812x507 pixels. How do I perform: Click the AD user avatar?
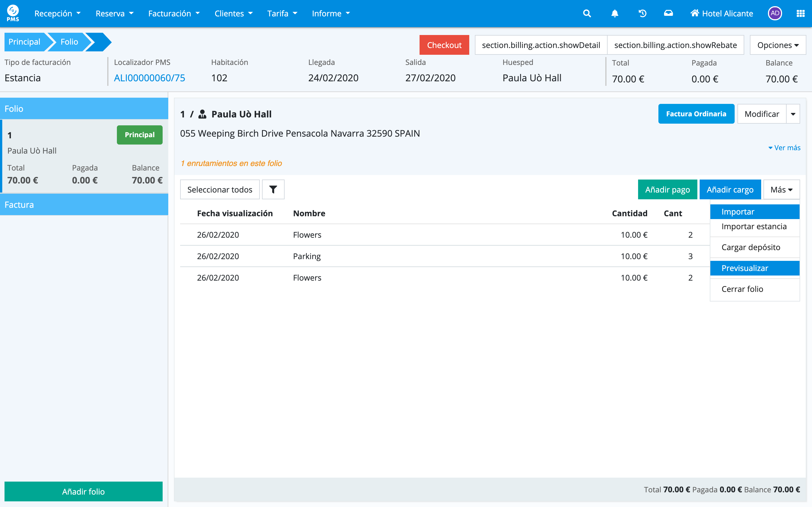[x=774, y=14]
